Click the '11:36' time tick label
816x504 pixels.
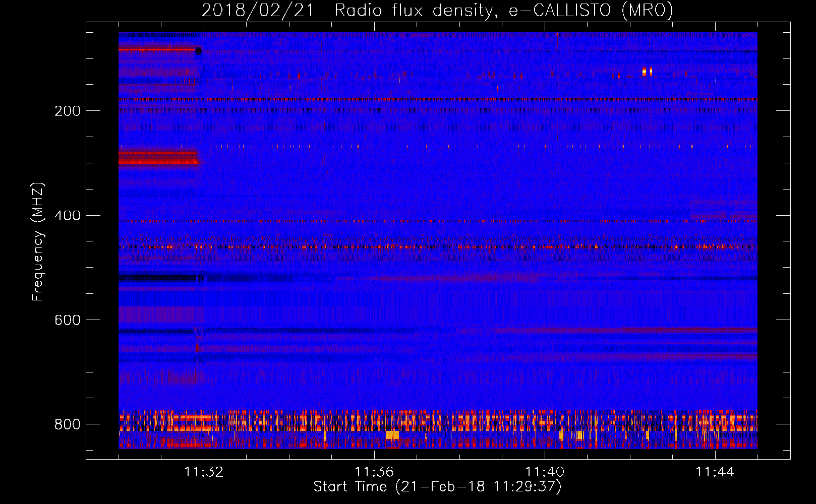pos(374,472)
